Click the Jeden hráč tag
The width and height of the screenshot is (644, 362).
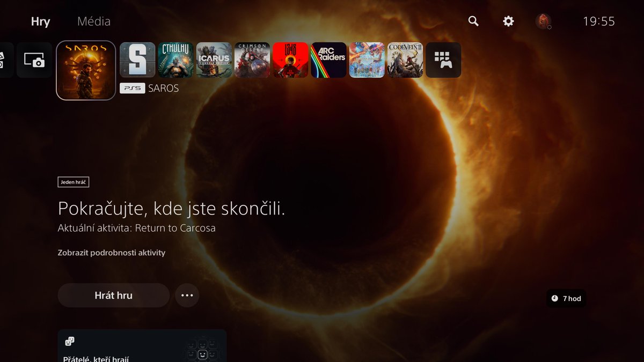[x=74, y=182]
